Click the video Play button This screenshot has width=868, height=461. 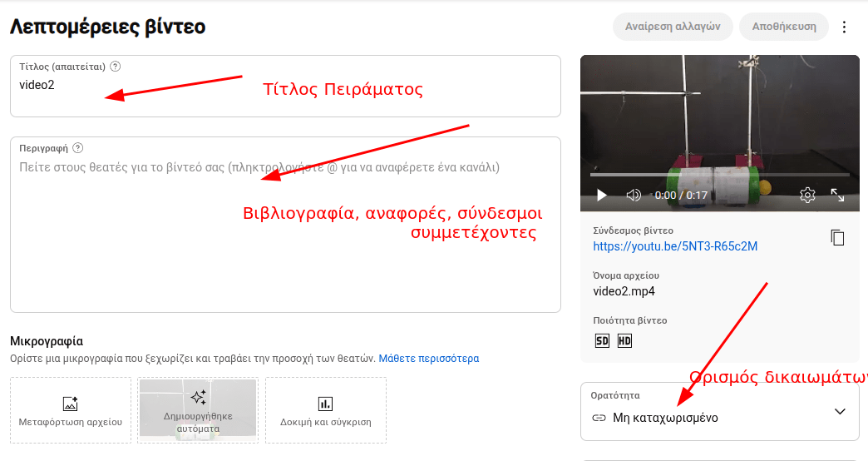(x=602, y=195)
